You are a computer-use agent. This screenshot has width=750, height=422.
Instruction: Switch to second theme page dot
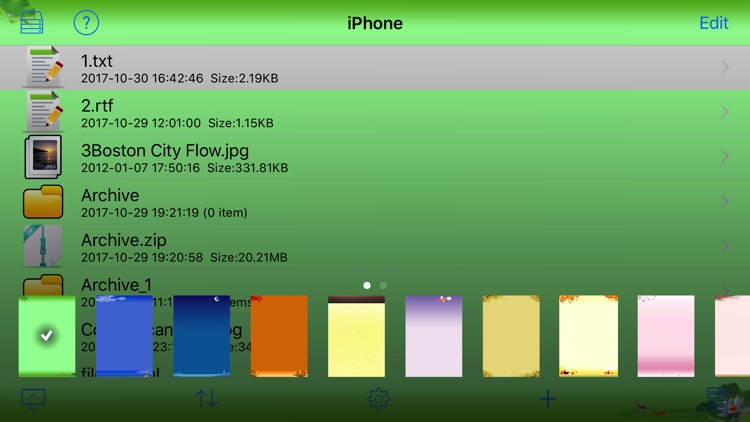coord(383,286)
